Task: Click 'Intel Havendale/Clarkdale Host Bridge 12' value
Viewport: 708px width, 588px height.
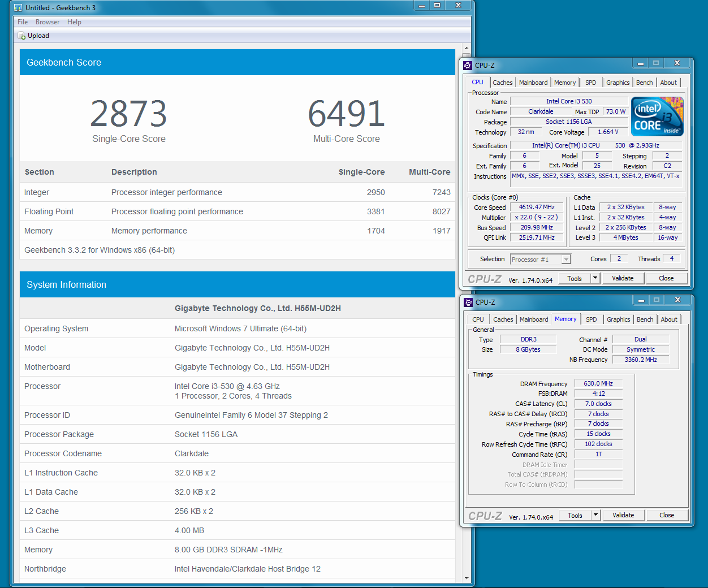Action: 248,569
